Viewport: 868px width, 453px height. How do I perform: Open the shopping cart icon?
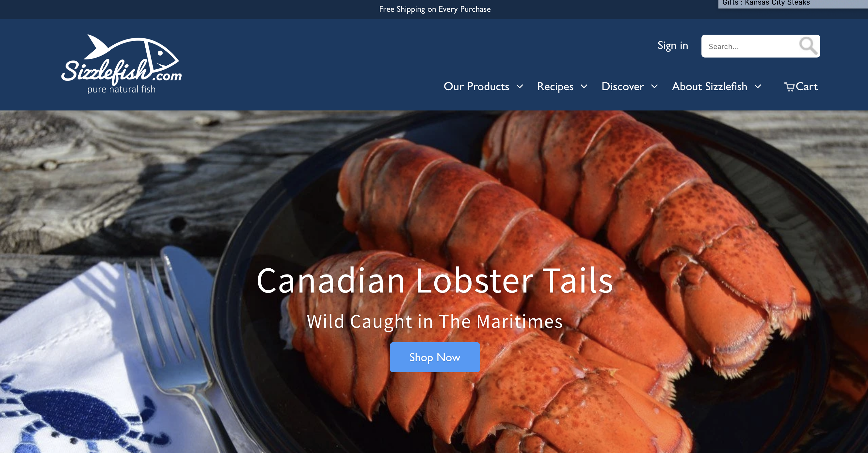pos(789,87)
